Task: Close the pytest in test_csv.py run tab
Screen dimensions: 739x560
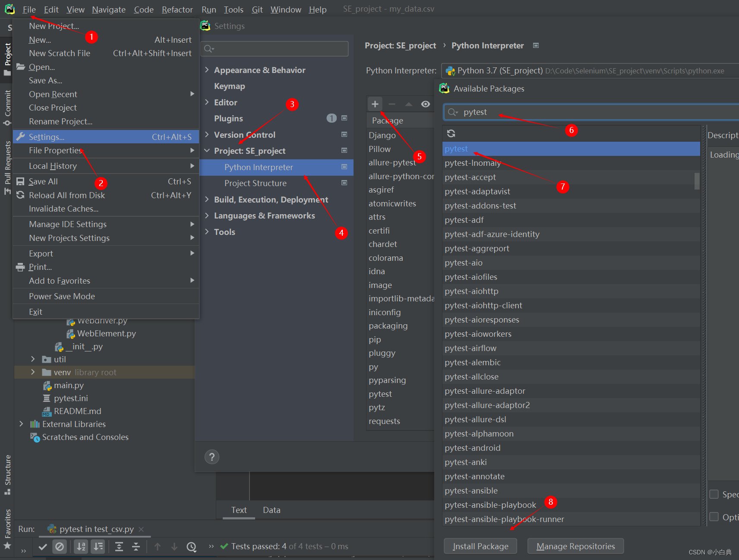Action: [141, 529]
